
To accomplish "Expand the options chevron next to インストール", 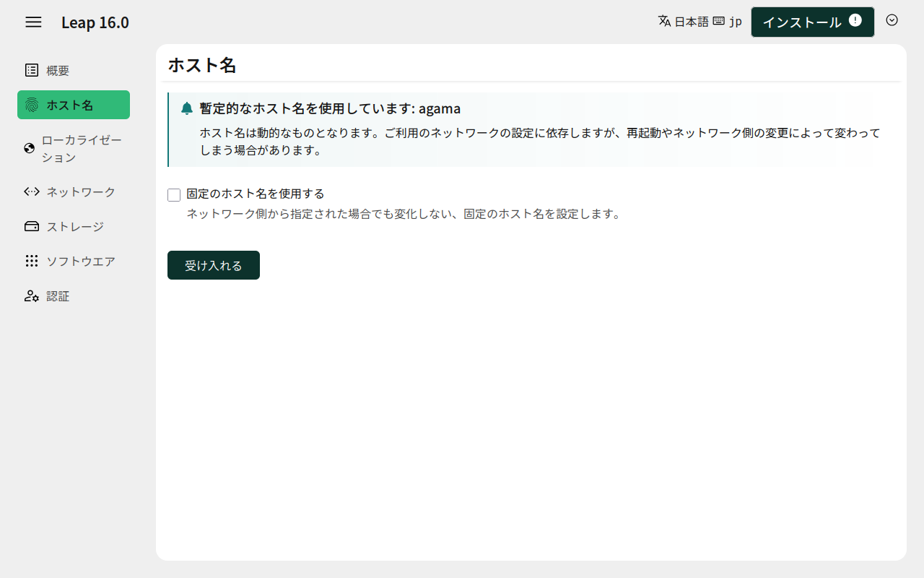I will click(892, 20).
